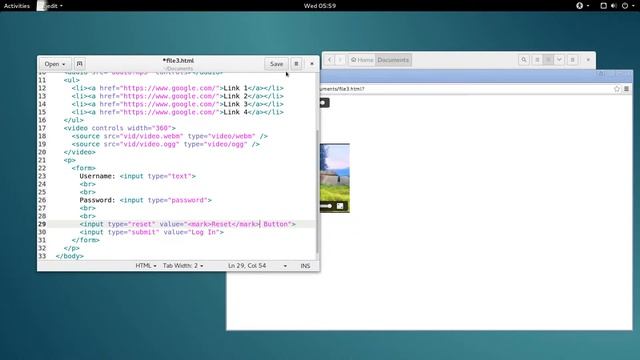This screenshot has width=640, height=360.
Task: Open the browser menu icon
Action: click(x=627, y=89)
